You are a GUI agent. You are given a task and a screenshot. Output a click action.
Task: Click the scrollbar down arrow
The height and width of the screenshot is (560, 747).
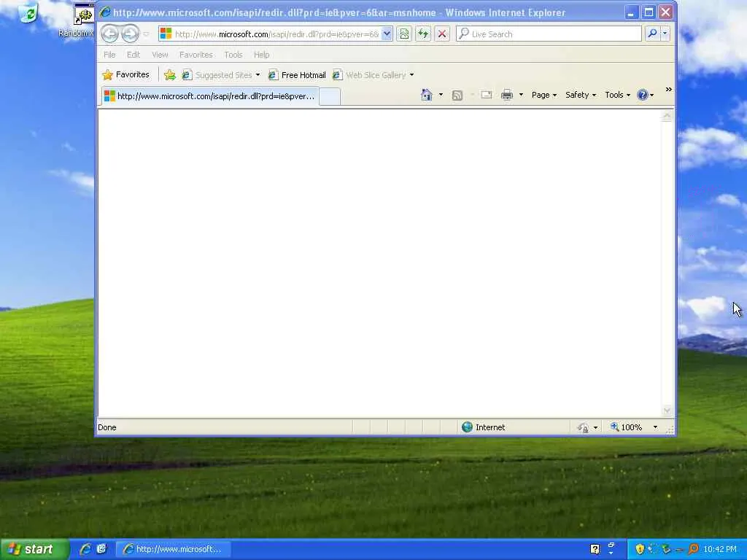point(667,411)
